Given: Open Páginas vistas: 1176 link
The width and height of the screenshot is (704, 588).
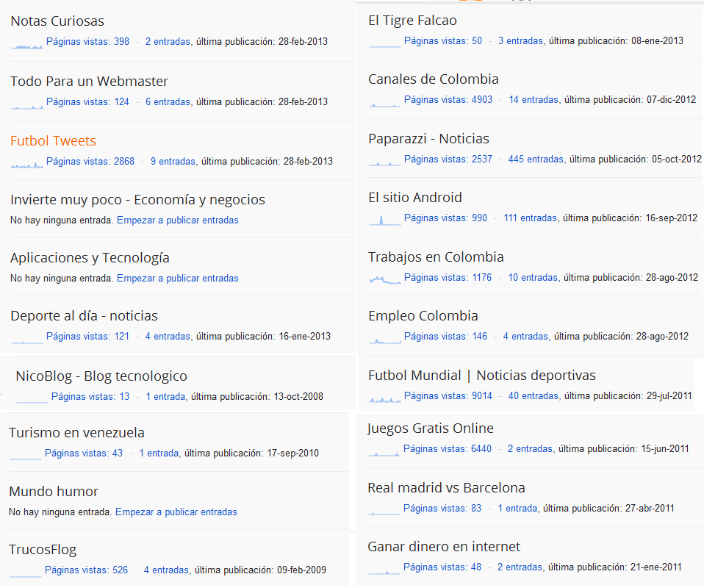Looking at the screenshot, I should [448, 278].
